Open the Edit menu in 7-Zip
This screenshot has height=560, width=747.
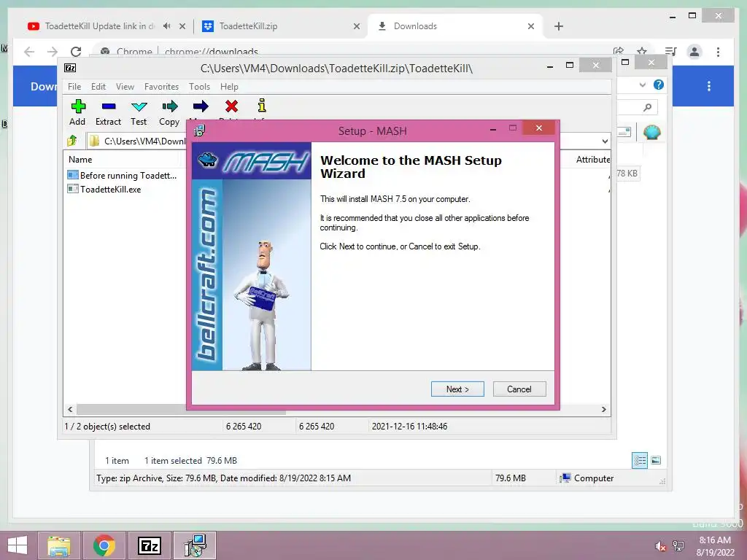98,87
